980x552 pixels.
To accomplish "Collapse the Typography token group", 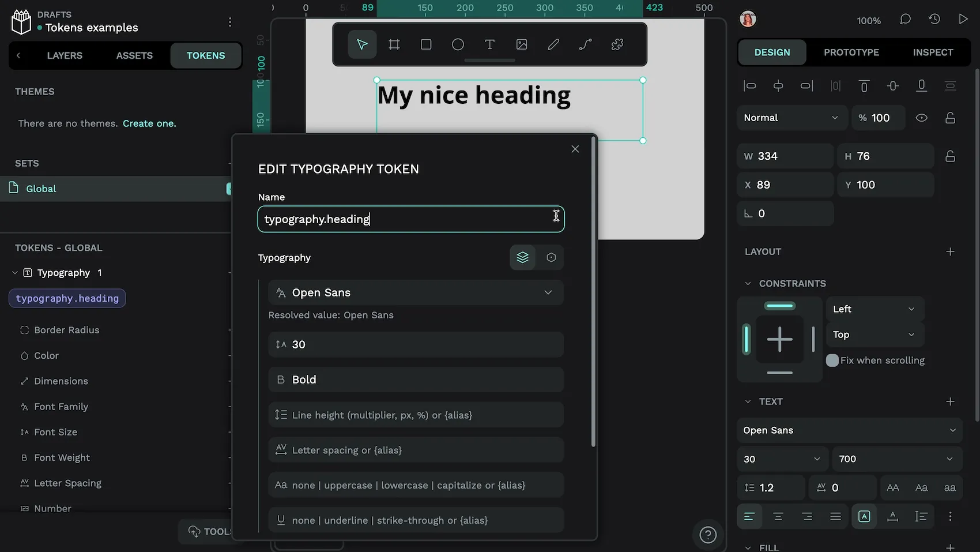I will click(x=15, y=273).
